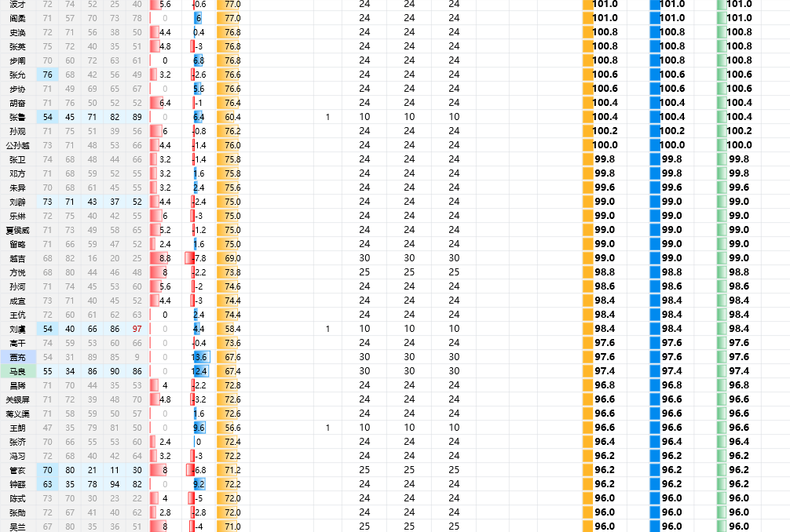Select the 13.6 blue-bar cell for 贾充

pos(199,357)
